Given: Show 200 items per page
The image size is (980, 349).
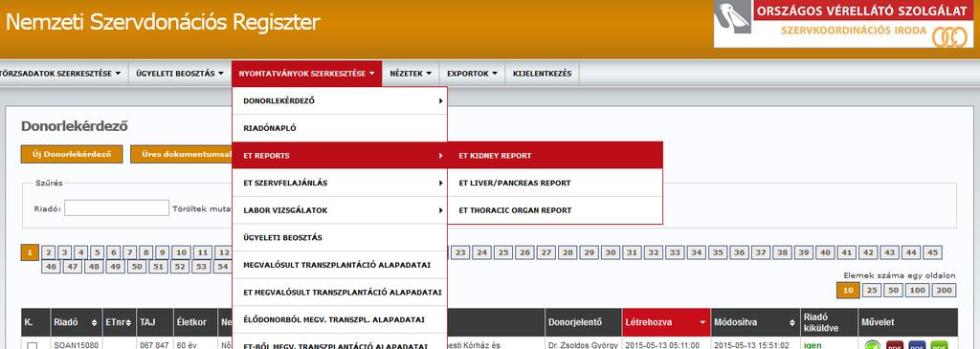Looking at the screenshot, I should (x=945, y=291).
